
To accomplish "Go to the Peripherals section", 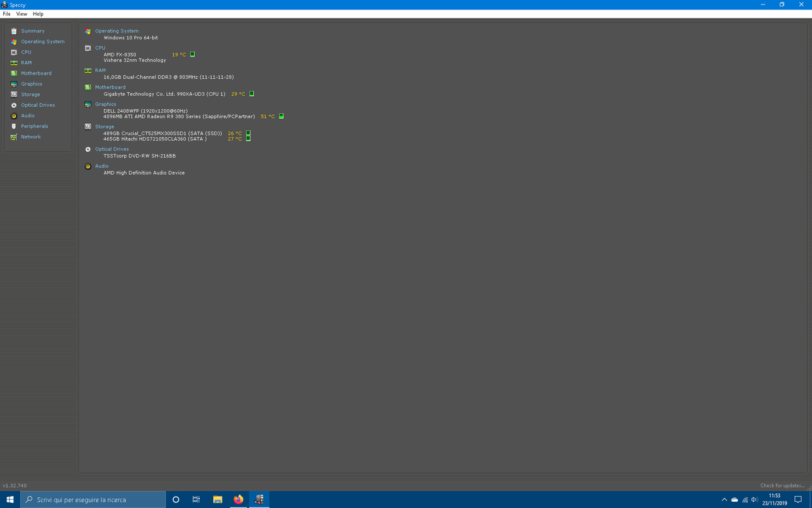I will click(34, 126).
